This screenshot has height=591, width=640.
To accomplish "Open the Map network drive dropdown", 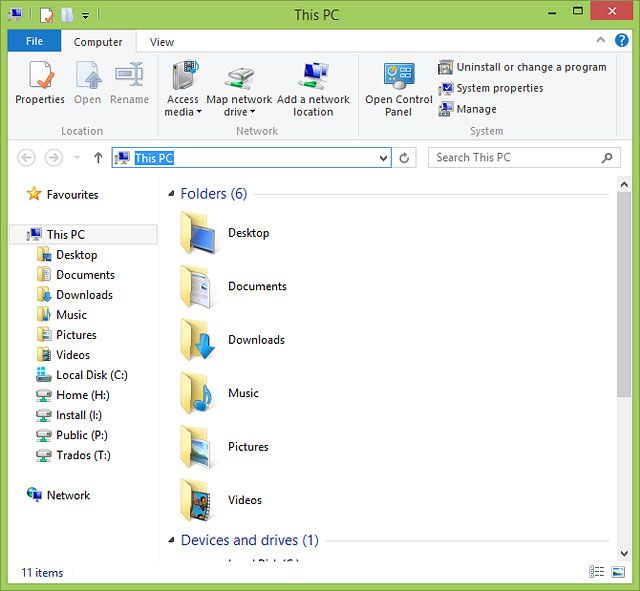I will (x=239, y=89).
